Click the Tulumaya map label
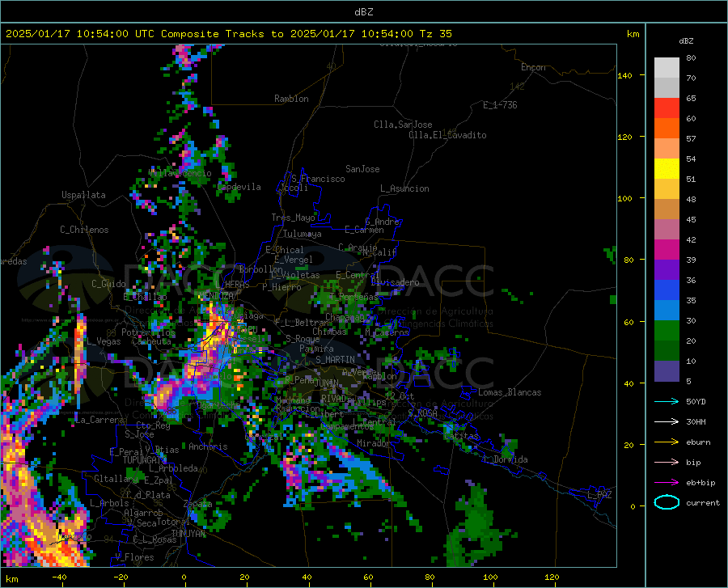The height and width of the screenshot is (588, 728). [303, 234]
